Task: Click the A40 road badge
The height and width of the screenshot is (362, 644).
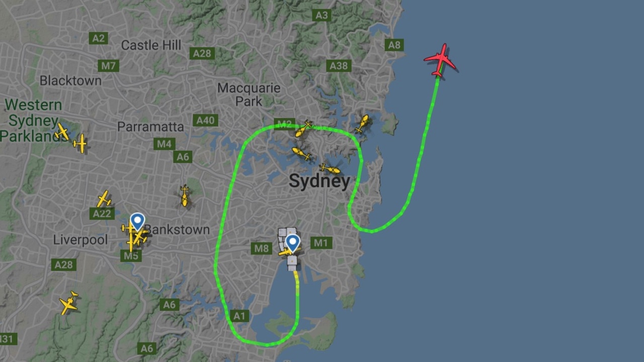Action: click(x=205, y=120)
